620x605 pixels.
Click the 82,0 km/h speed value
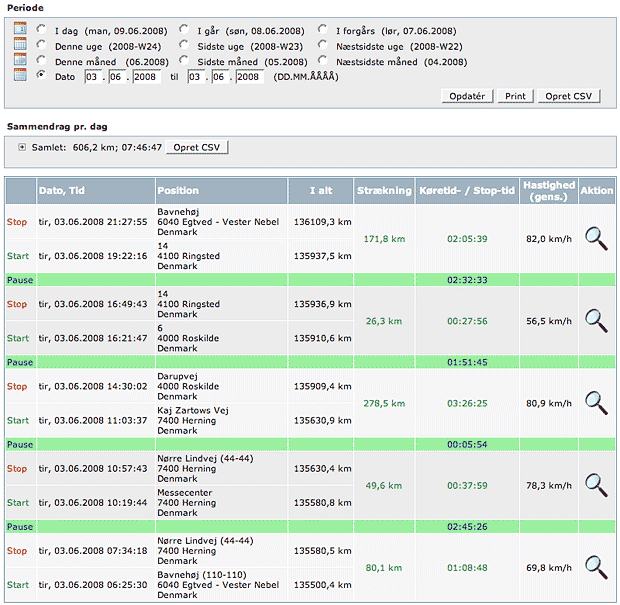click(x=549, y=239)
